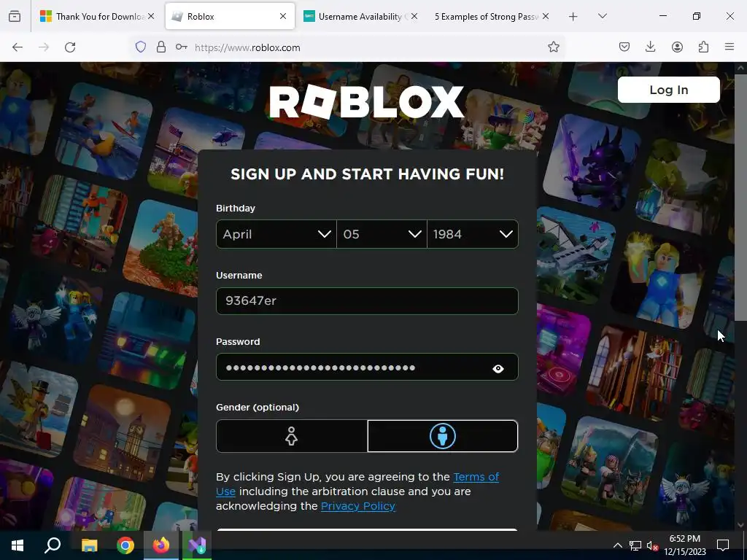Click the forward navigation arrow
The image size is (747, 560).
(44, 47)
